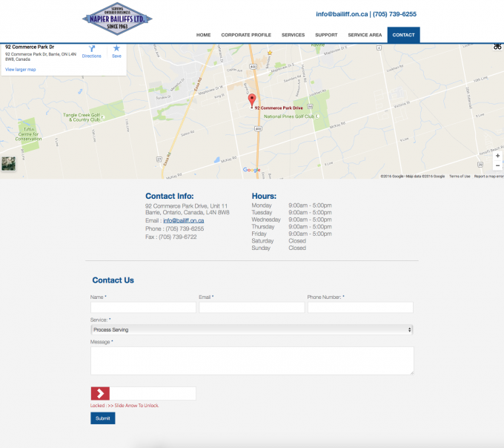Click the info@bailiff.on.ca link in Contact Info
This screenshot has height=448, width=504.
coord(183,220)
